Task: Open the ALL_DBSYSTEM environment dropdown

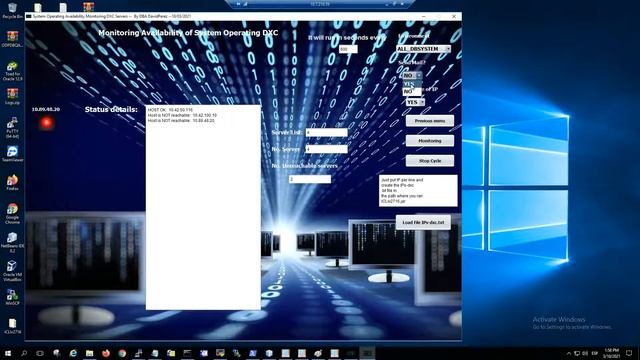Action: [x=423, y=49]
